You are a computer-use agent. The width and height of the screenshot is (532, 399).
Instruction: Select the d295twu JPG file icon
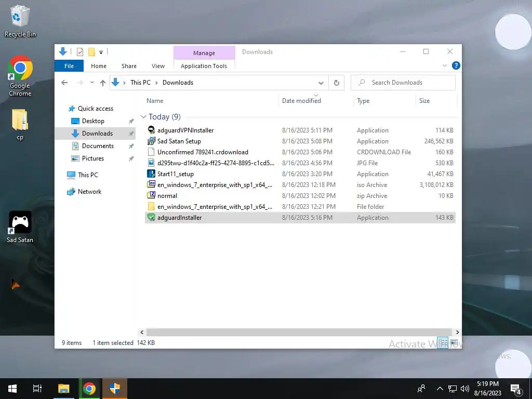point(151,163)
